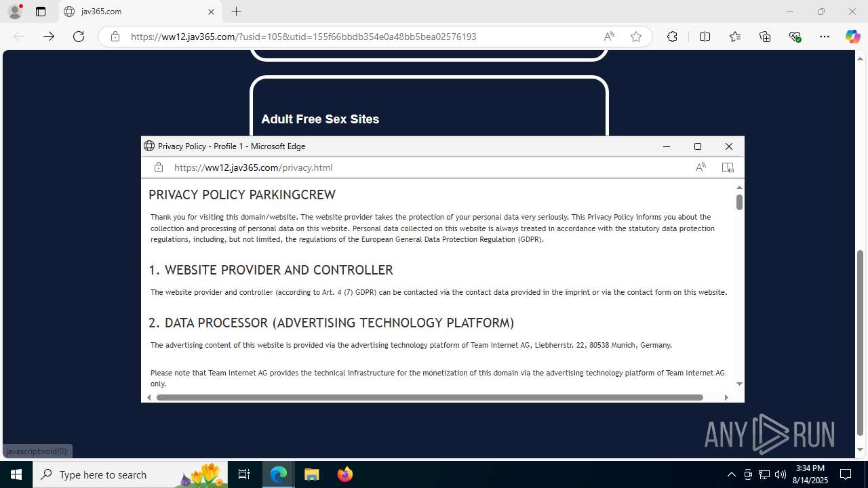Image resolution: width=868 pixels, height=488 pixels.
Task: Minimize the Privacy Policy popup window
Action: [x=666, y=146]
